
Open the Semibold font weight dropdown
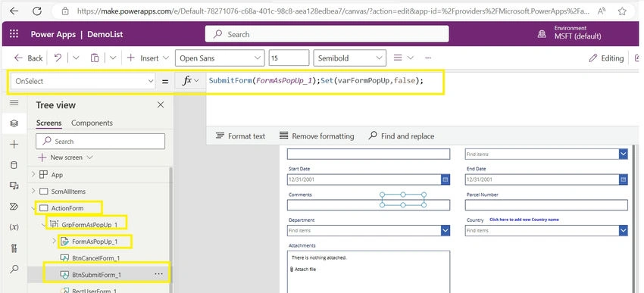[x=349, y=58]
